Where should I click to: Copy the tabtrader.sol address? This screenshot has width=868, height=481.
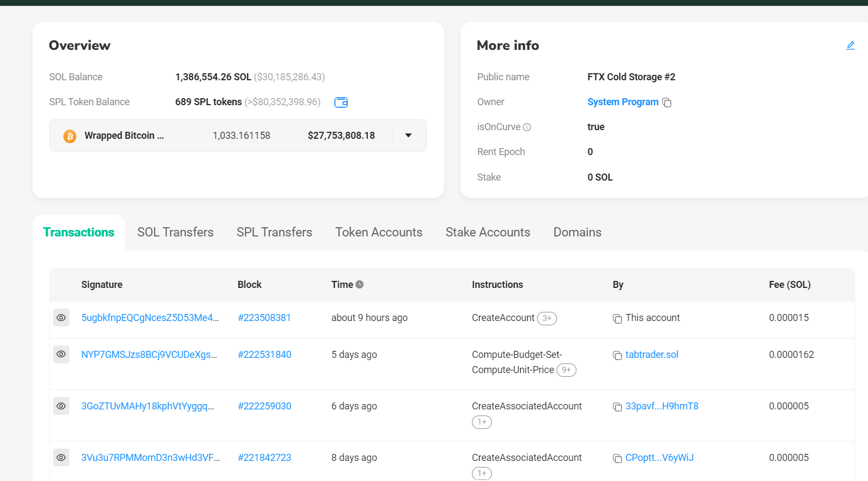coord(617,355)
